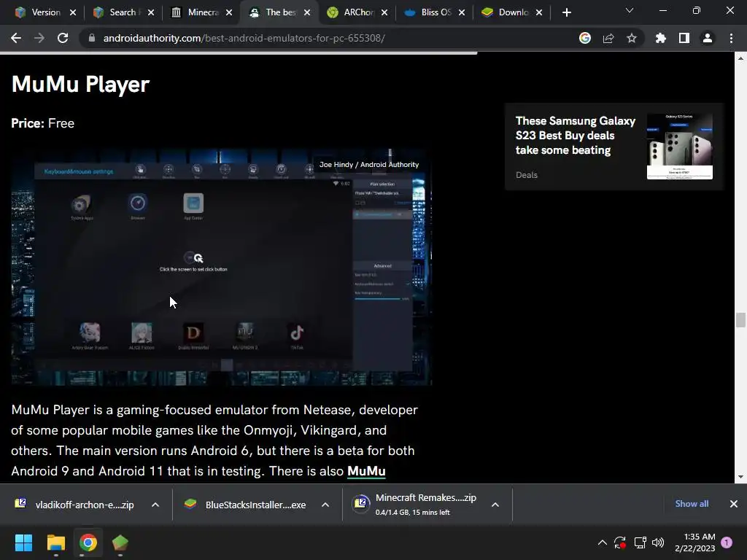Click the Galaxy S23 thumbnail image
The image size is (747, 560).
pos(679,146)
